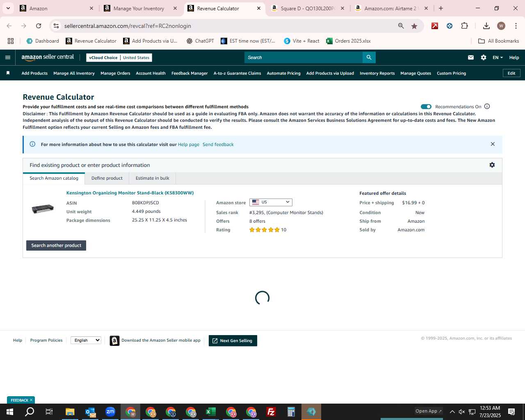Switch to the Manage Your Inventory browser tab

139,8
